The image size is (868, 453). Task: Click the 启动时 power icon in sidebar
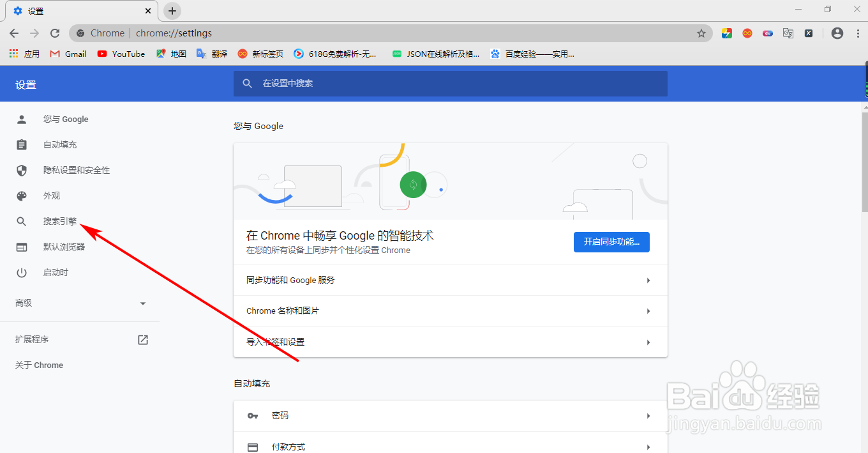(21, 272)
